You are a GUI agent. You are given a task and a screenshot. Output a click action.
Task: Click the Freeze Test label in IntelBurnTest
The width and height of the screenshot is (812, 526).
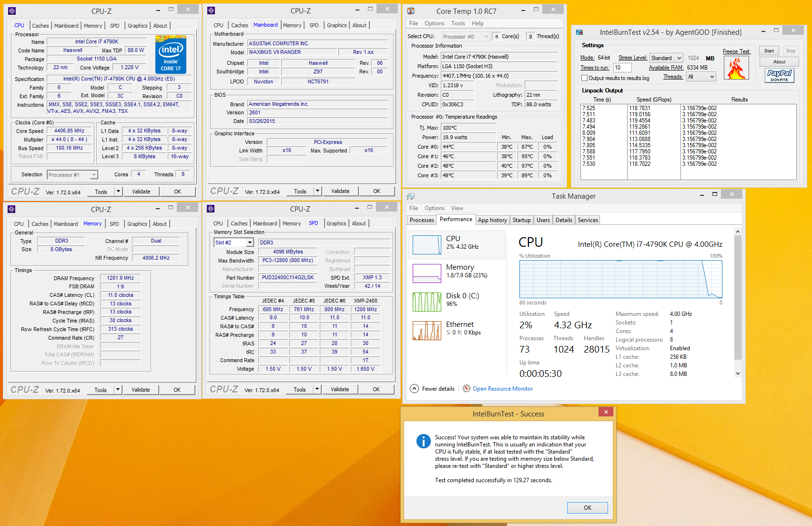[736, 51]
